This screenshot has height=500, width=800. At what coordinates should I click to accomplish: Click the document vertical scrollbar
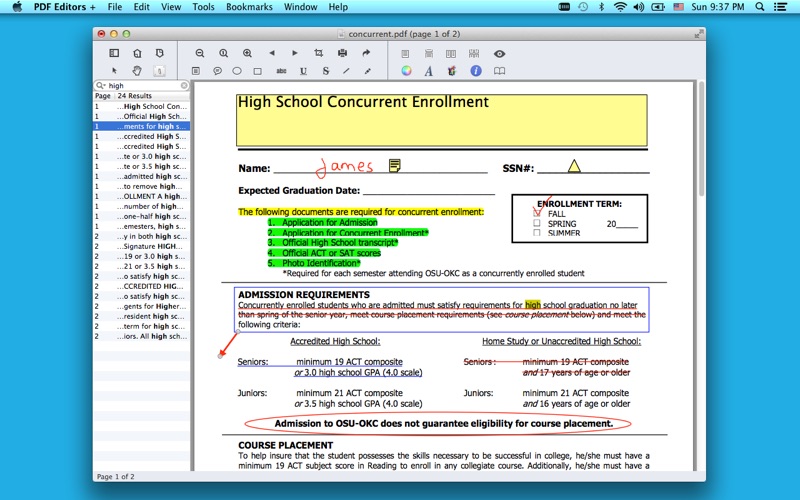click(701, 139)
